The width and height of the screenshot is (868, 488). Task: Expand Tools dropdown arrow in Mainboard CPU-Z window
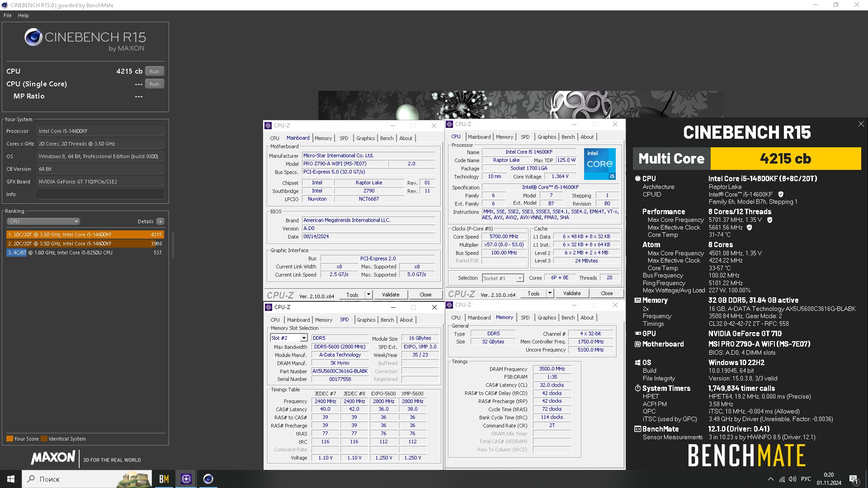(x=368, y=295)
